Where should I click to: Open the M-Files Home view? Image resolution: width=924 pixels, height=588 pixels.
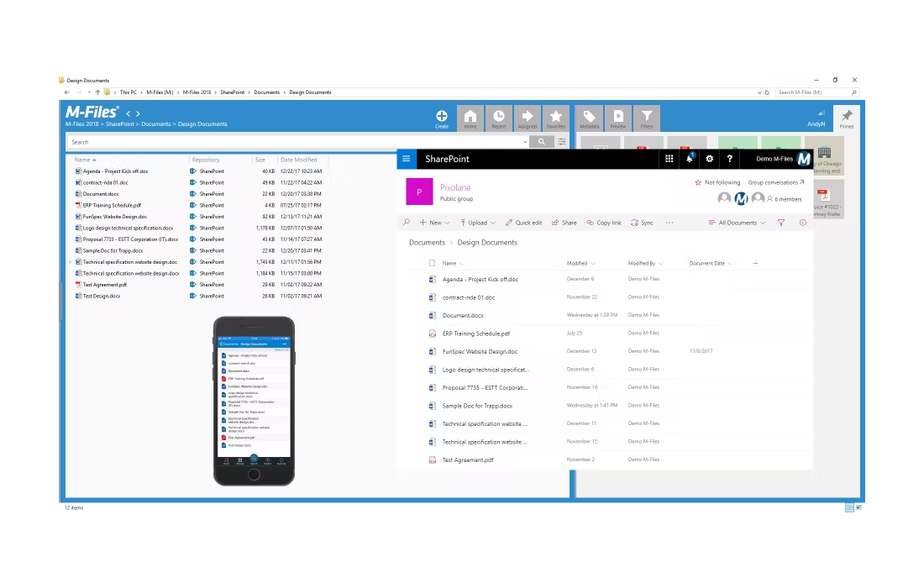click(x=470, y=118)
